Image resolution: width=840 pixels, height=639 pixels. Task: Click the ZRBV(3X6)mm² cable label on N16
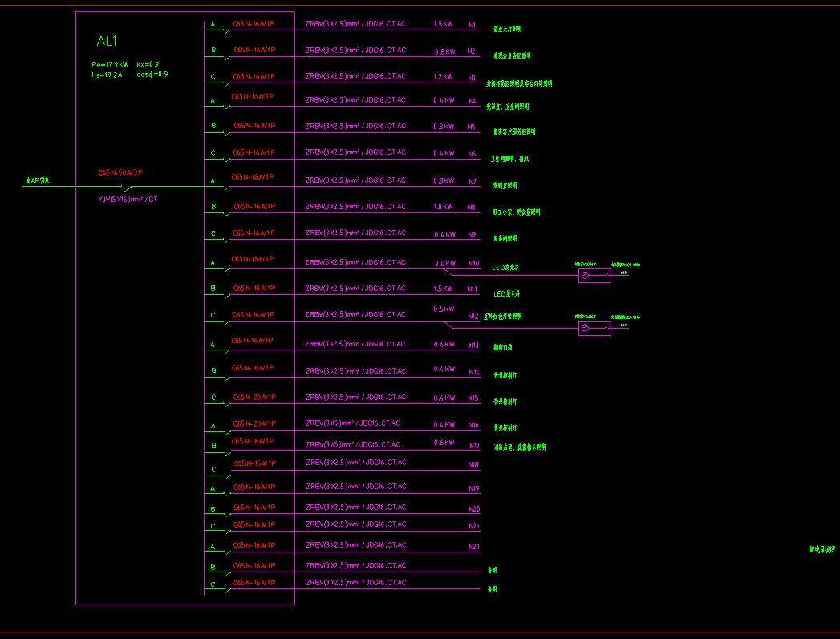[x=352, y=423]
